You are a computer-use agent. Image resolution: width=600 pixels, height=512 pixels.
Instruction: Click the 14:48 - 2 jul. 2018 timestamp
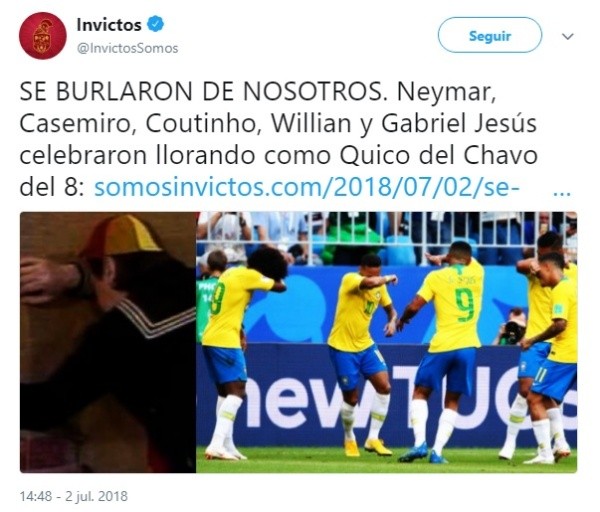(74, 496)
